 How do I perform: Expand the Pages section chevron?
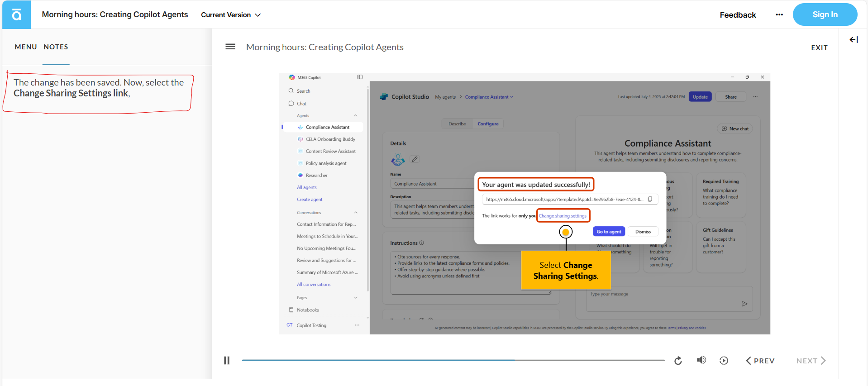[356, 298]
